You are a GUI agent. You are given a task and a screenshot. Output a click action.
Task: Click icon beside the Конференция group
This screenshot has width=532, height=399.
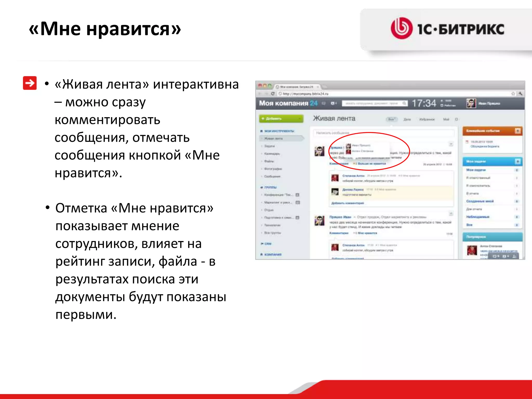pos(298,195)
